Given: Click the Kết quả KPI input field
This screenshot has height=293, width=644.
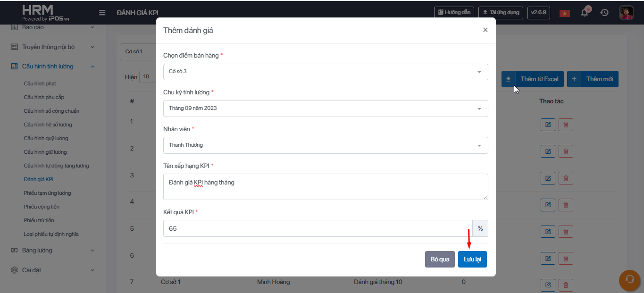Looking at the screenshot, I should [317, 228].
